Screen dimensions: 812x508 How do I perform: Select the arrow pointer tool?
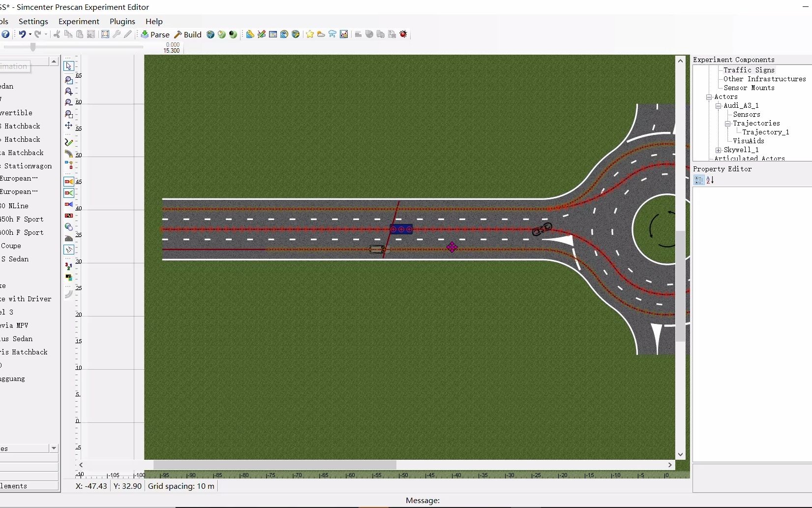tap(69, 66)
